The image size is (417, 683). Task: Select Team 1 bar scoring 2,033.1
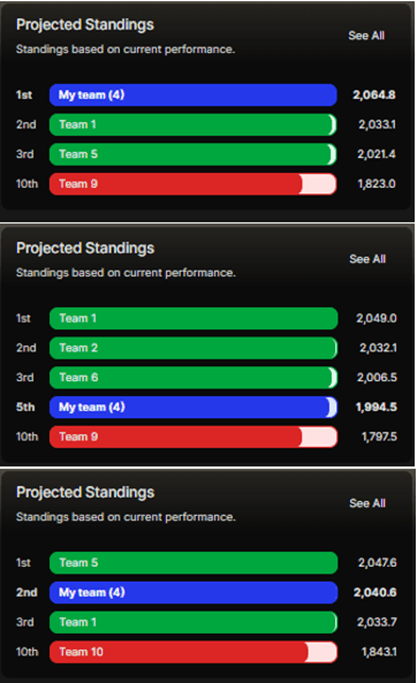coord(193,125)
